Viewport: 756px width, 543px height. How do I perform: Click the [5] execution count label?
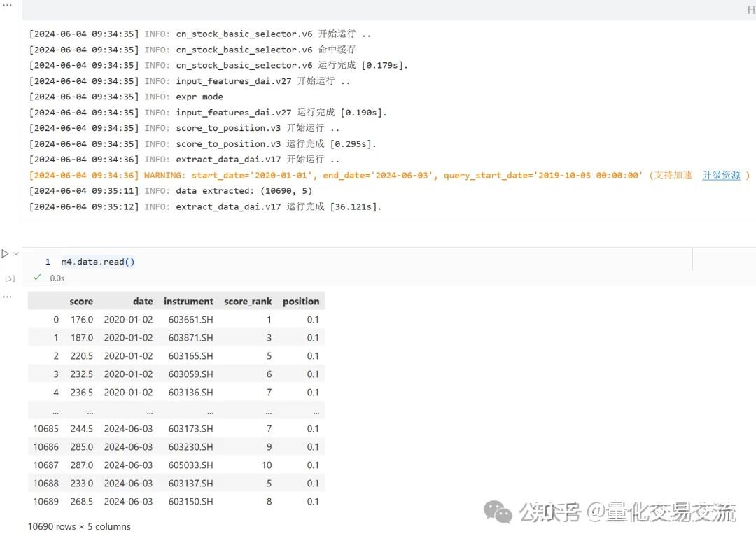(10, 278)
